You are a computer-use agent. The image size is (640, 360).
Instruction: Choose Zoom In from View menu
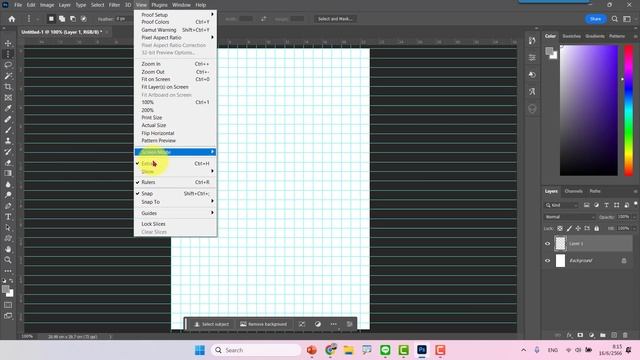click(x=175, y=64)
